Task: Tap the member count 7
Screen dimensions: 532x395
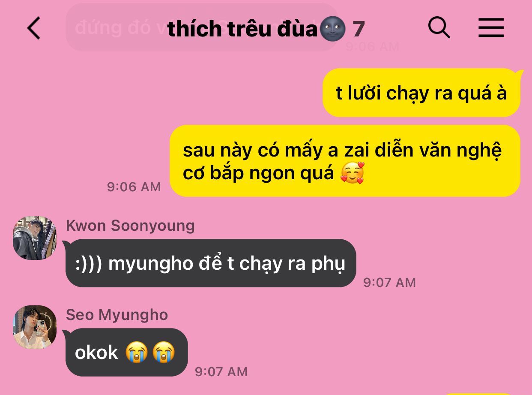Action: point(358,29)
